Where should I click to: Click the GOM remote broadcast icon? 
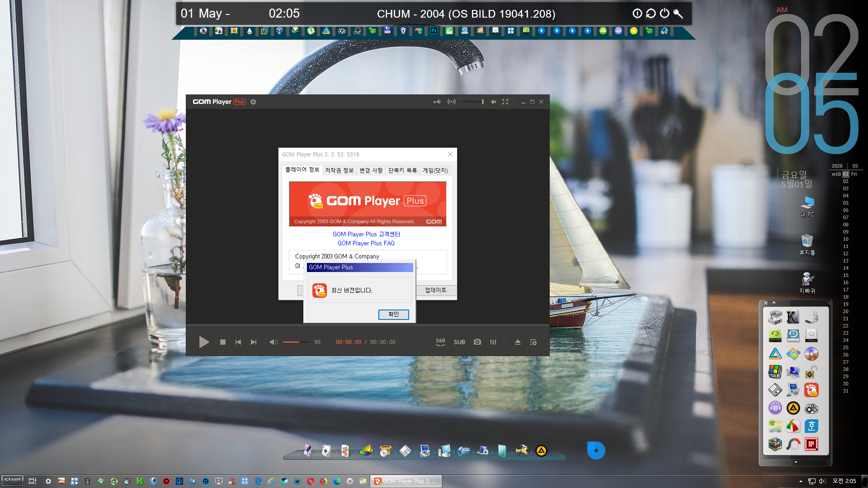(x=451, y=102)
